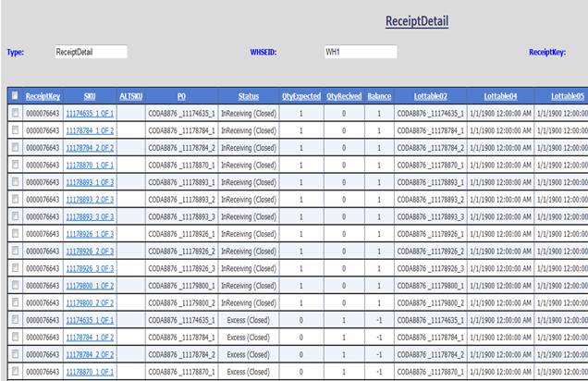Check the row for SKU 11178893 3 OF 3
This screenshot has width=588, height=381.
pos(15,216)
